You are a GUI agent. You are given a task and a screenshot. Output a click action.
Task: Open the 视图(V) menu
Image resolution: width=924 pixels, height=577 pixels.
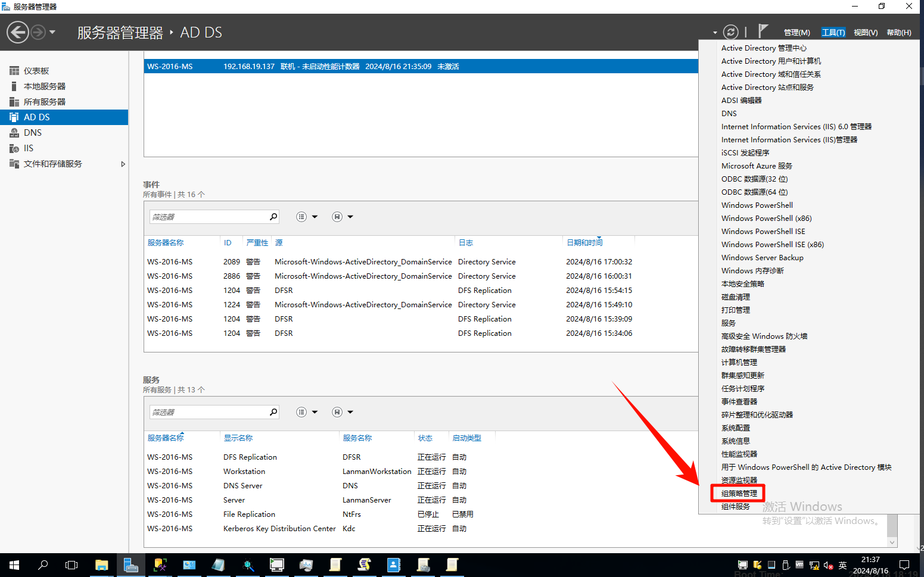coord(866,33)
